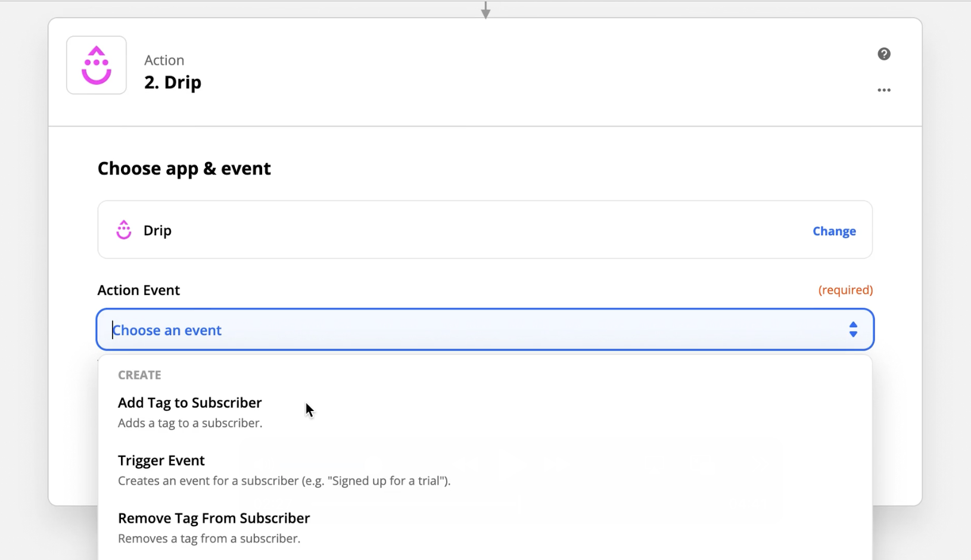Viewport: 971px width, 560px height.
Task: Select Trigger Event from the list
Action: coord(161,461)
